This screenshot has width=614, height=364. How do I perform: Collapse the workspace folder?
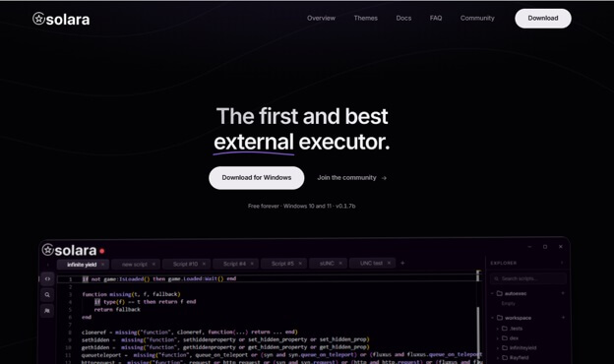[x=493, y=318]
